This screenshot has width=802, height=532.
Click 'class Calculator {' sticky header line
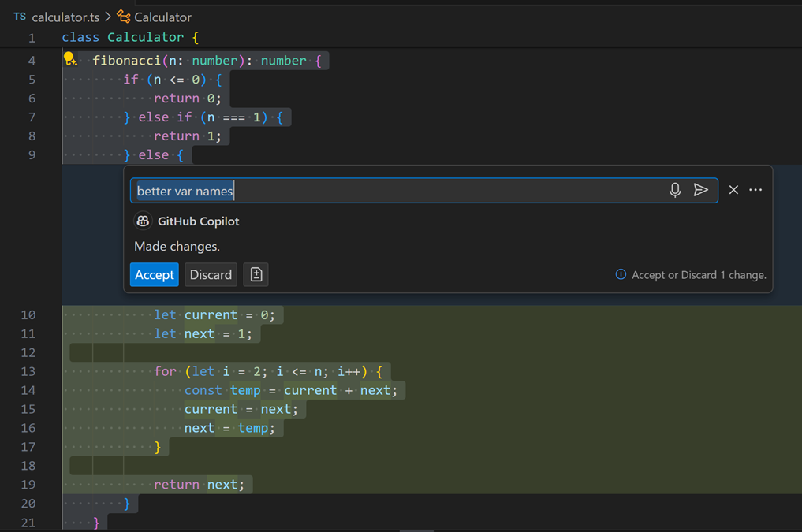click(x=130, y=37)
